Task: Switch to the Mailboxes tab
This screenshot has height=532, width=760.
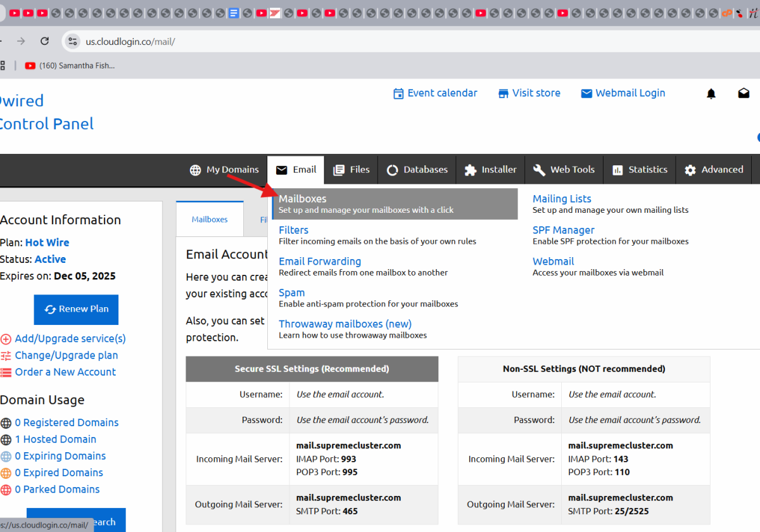Action: pos(209,218)
